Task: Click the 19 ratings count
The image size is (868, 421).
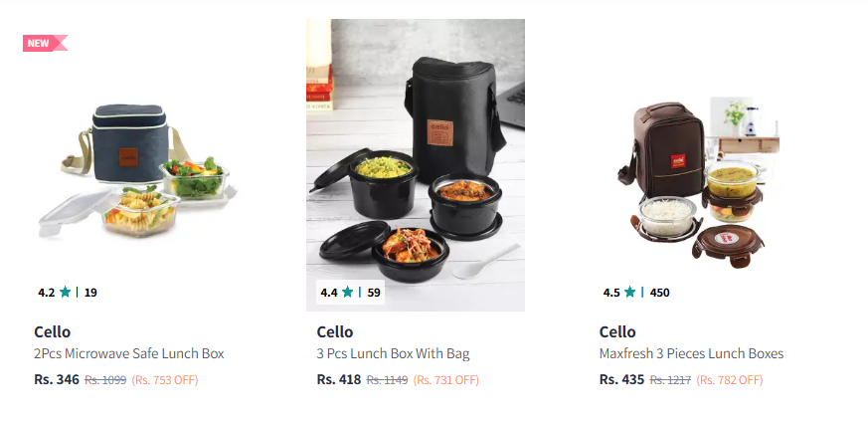Action: pyautogui.click(x=90, y=293)
